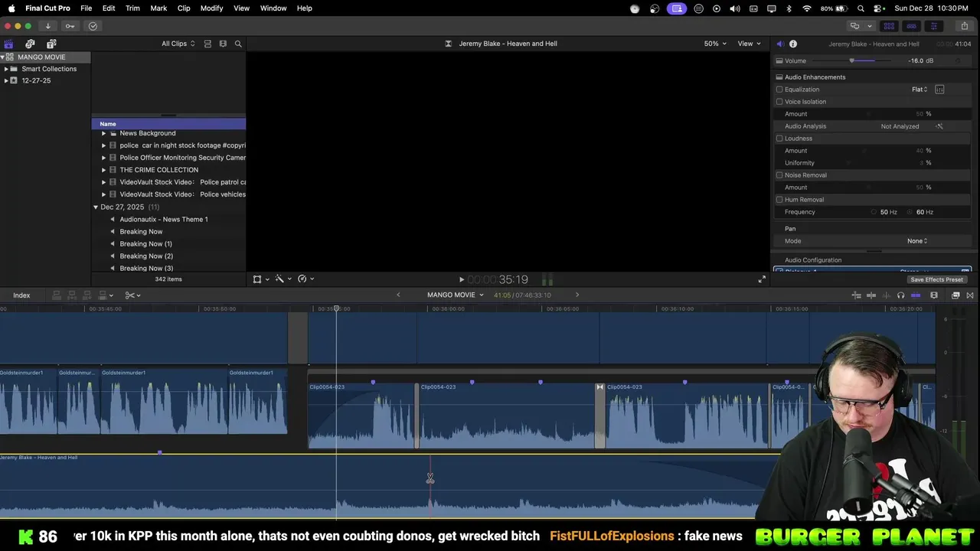This screenshot has height=551, width=980.
Task: Toggle timeline headphones audio solo icon
Action: tap(900, 295)
